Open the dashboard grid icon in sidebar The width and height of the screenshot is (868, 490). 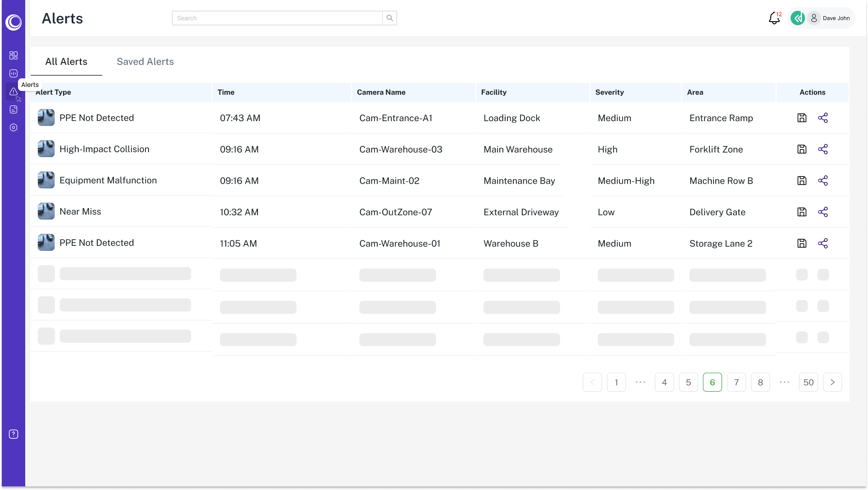tap(14, 55)
